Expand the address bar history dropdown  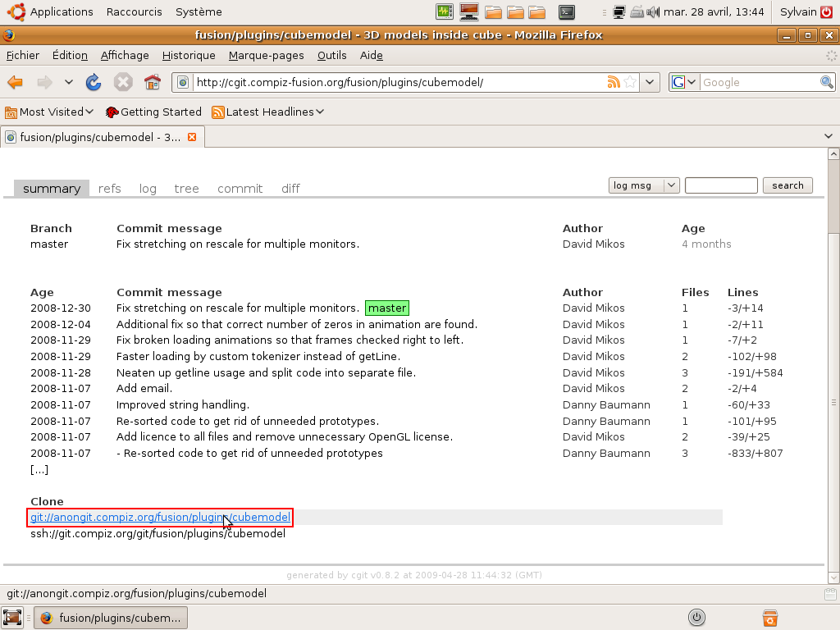[651, 82]
